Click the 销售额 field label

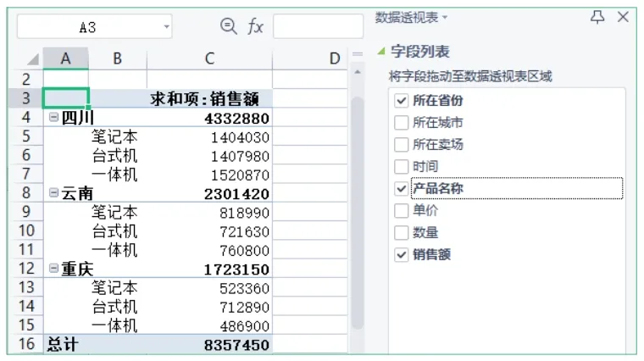(x=431, y=254)
